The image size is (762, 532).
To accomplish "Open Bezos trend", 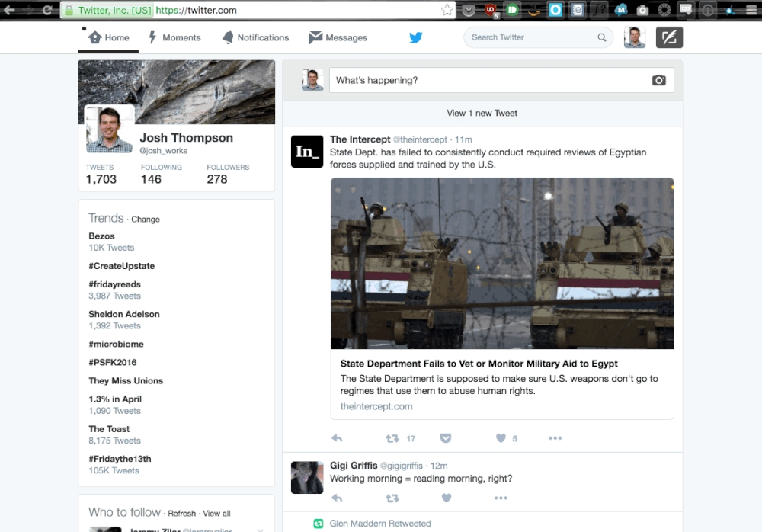I will [x=101, y=236].
